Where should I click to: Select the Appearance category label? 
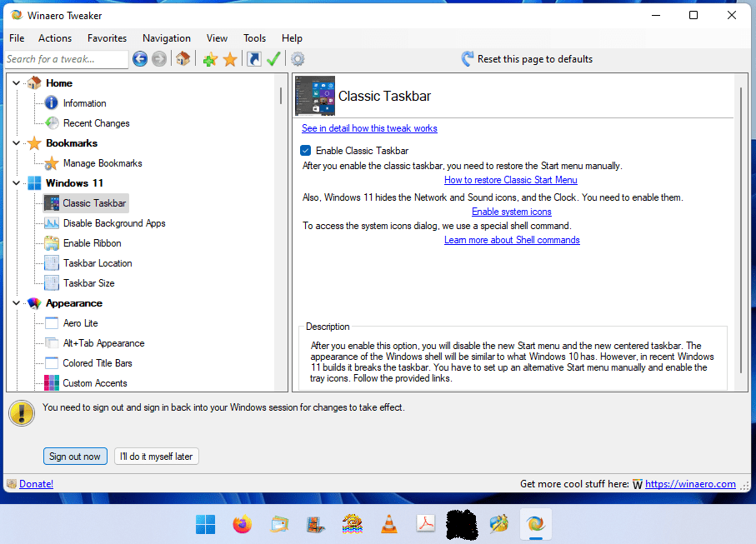pyautogui.click(x=74, y=303)
